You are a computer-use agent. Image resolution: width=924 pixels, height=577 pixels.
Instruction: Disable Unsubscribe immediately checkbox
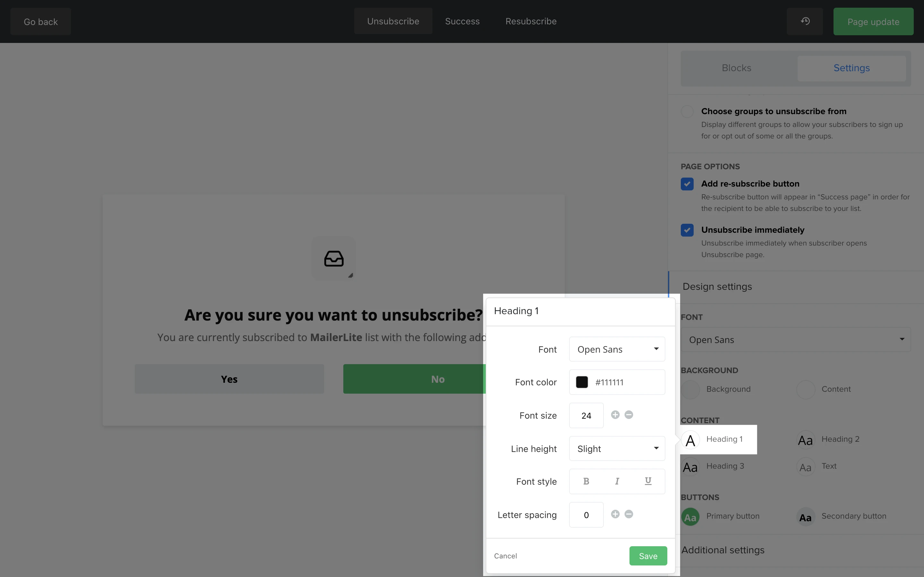click(x=687, y=230)
